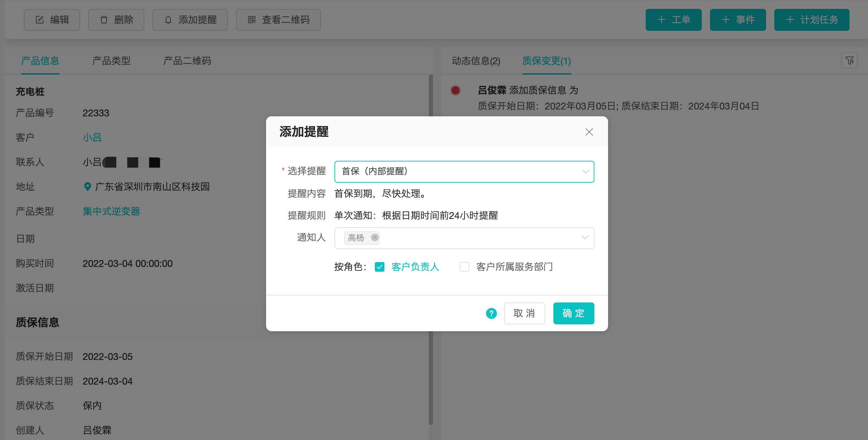Open customer link 小吕
This screenshot has height=440, width=868.
[92, 137]
